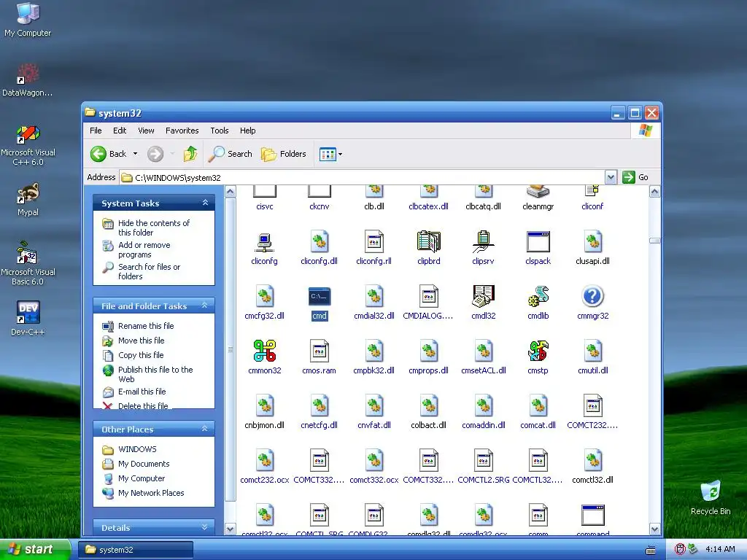Open My Network Places link
The width and height of the screenshot is (747, 560).
151,493
